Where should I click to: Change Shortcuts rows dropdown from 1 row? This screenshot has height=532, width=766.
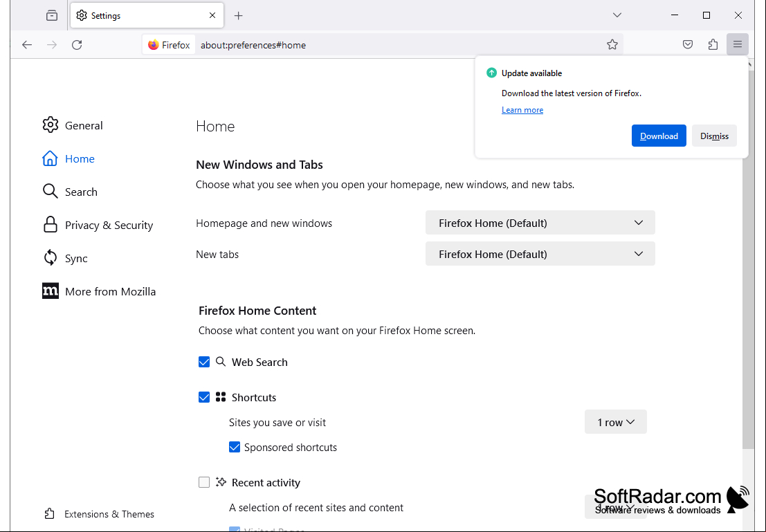(x=616, y=421)
